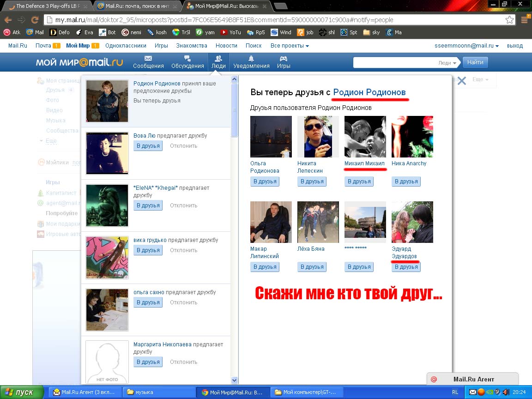Decline *EleNA* *Khegai*'s friend request

coord(183,206)
